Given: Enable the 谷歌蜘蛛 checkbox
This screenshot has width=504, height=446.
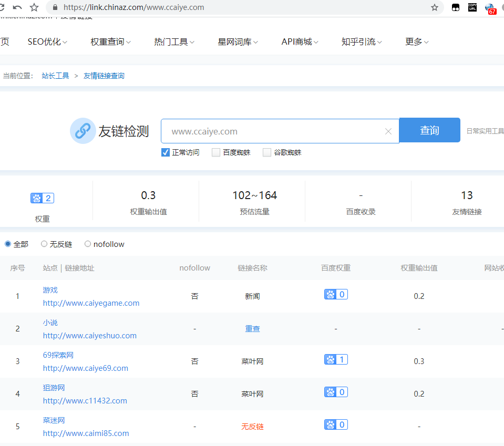Looking at the screenshot, I should pos(267,152).
